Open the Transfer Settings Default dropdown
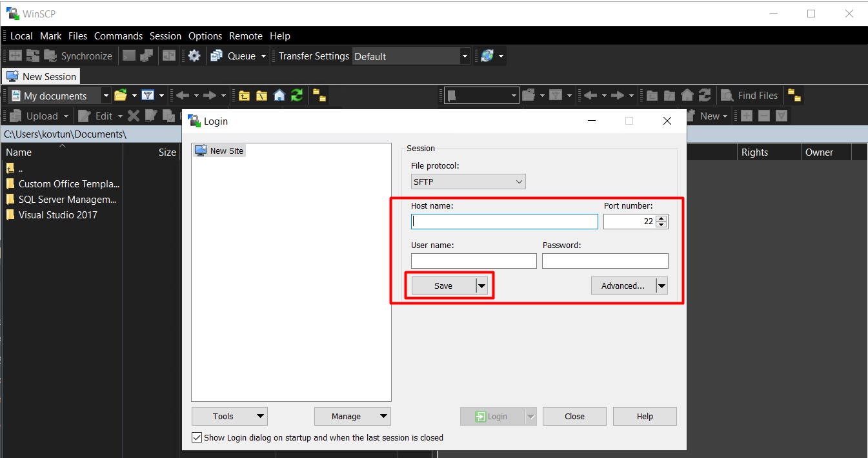868x458 pixels. click(x=464, y=56)
